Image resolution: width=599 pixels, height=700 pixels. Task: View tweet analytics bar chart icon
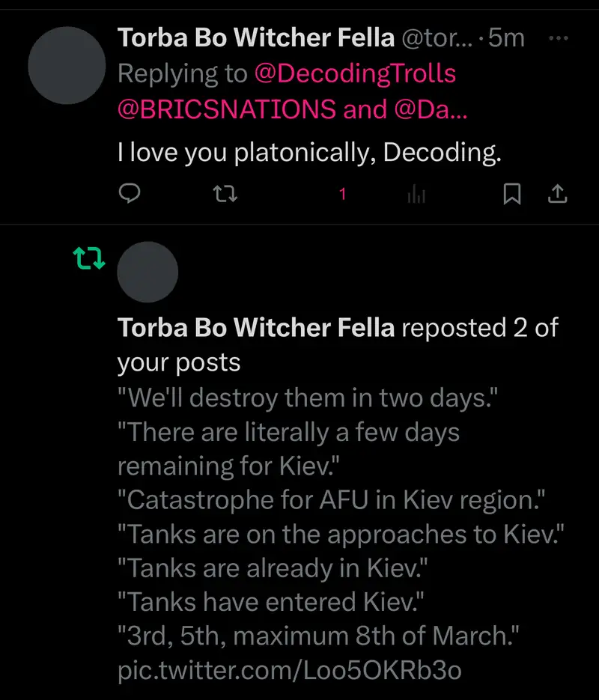tap(416, 195)
